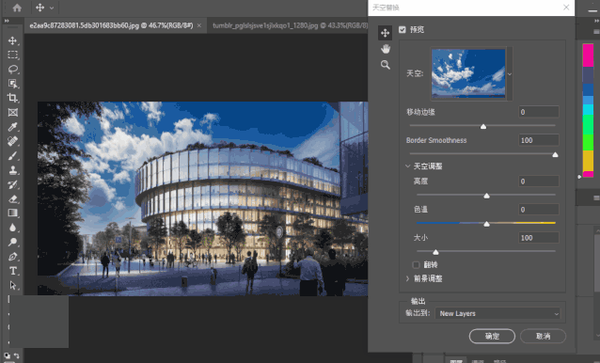The image size is (600, 363).
Task: Click the Border Smoothness slider handle
Action: pyautogui.click(x=555, y=155)
